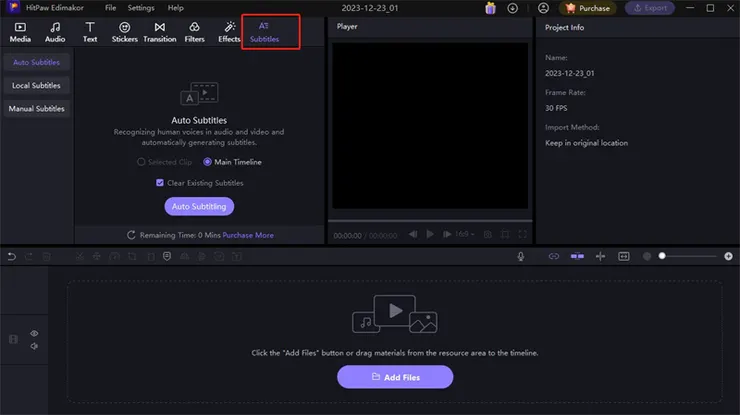Click the crop icon in the player
The width and height of the screenshot is (740, 415).
[x=505, y=234]
